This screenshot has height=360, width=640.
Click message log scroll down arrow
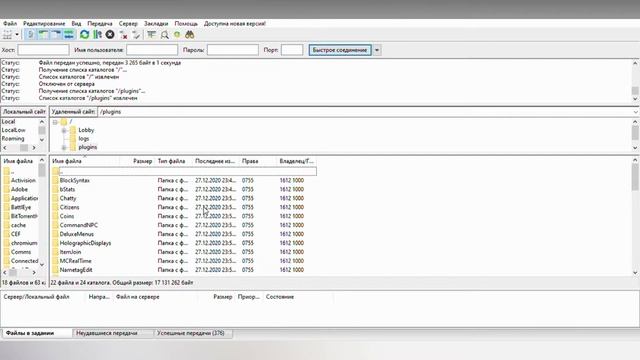pyautogui.click(x=635, y=99)
